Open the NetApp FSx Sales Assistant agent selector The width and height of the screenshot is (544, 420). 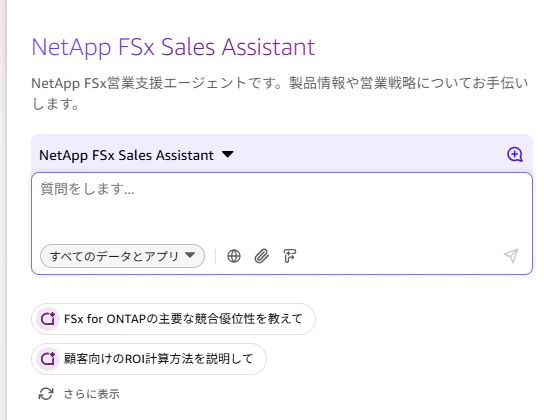coord(136,155)
